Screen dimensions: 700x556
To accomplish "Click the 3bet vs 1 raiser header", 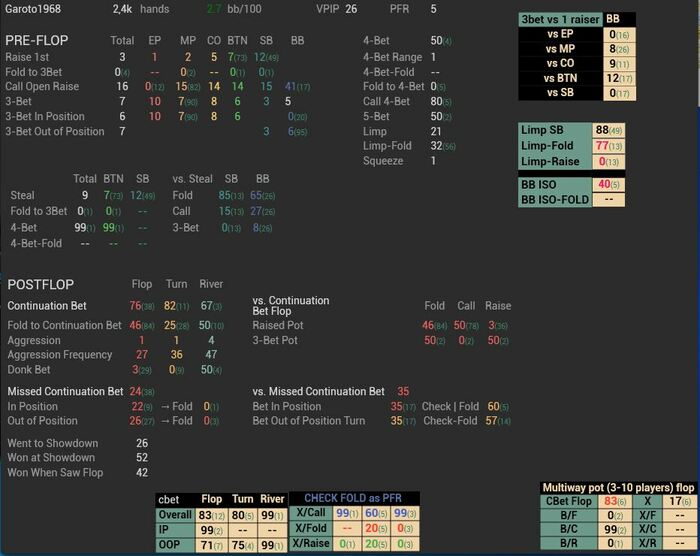I will click(x=560, y=19).
